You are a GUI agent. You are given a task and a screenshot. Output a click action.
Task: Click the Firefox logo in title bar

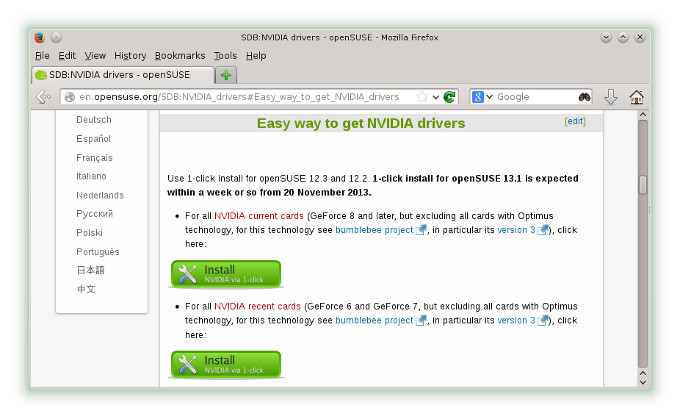click(39, 38)
